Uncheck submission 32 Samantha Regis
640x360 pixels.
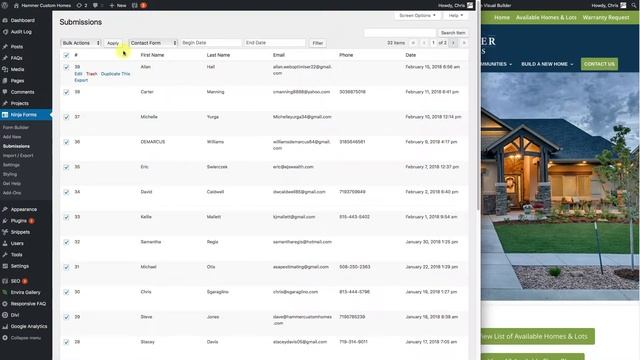67,242
